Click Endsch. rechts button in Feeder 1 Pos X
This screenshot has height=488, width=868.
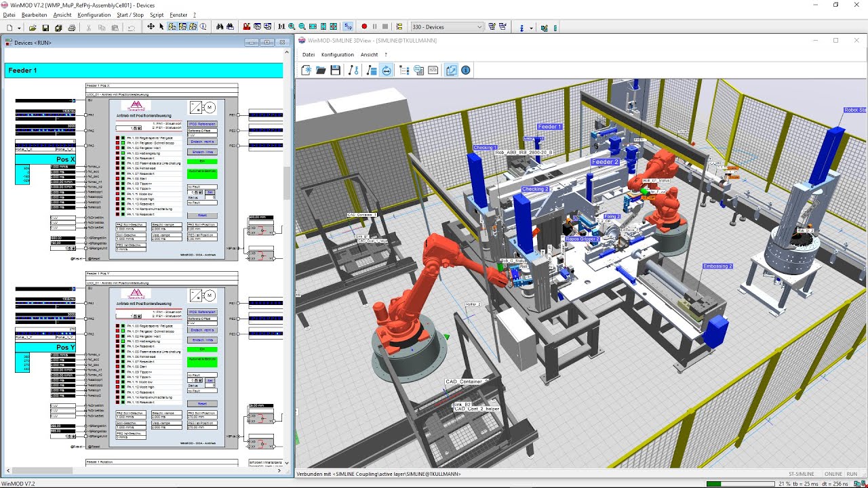coord(202,142)
